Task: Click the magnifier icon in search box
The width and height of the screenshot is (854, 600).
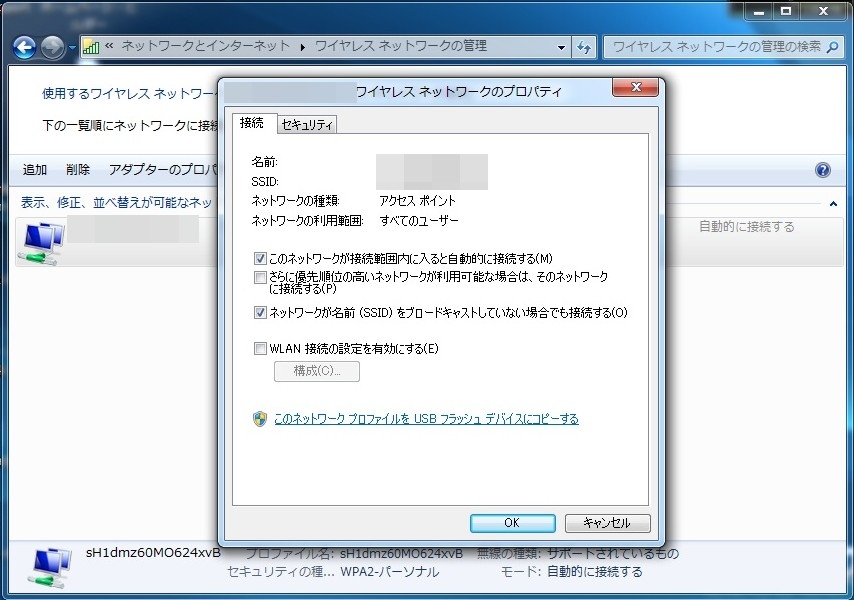Action: pyautogui.click(x=832, y=47)
